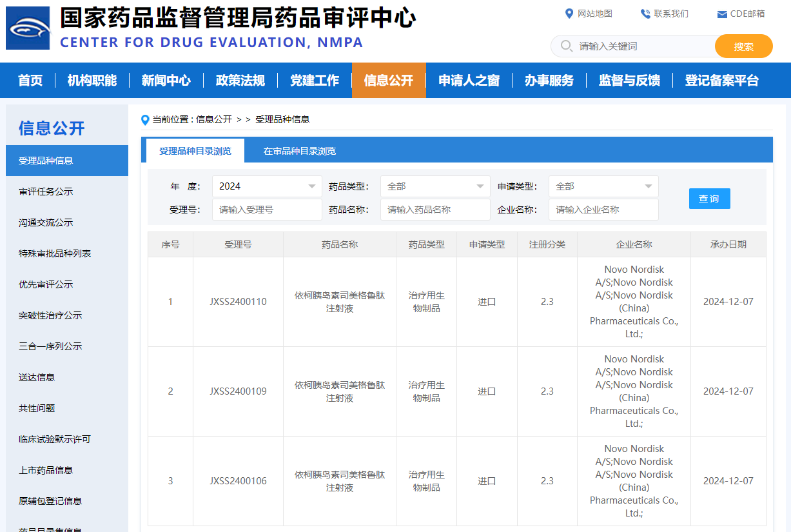Open 登记备案平台 in the navigation bar
This screenshot has width=791, height=532.
(x=722, y=81)
